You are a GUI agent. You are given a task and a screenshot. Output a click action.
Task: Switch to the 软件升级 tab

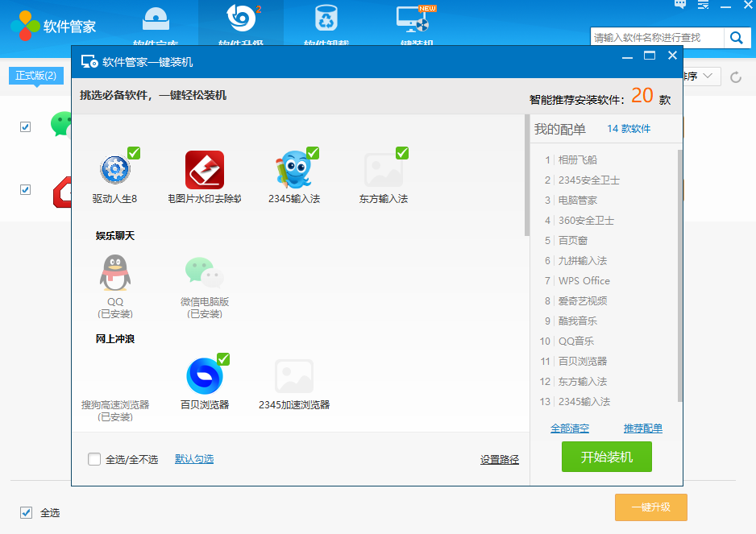pos(240,26)
